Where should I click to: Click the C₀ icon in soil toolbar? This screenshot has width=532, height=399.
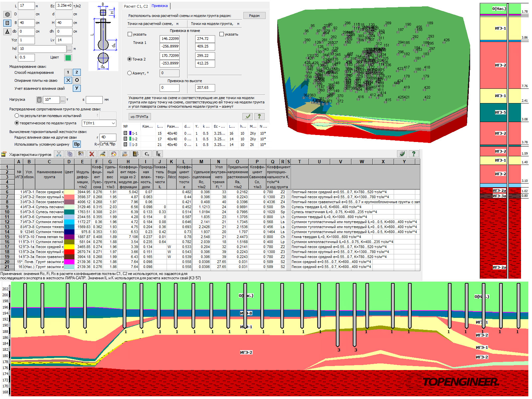[x=147, y=154]
